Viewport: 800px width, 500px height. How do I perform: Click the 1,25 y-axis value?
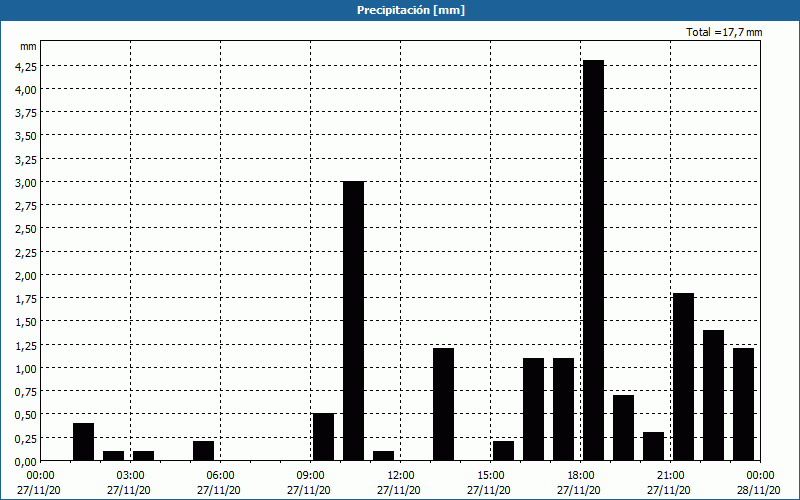(26, 345)
